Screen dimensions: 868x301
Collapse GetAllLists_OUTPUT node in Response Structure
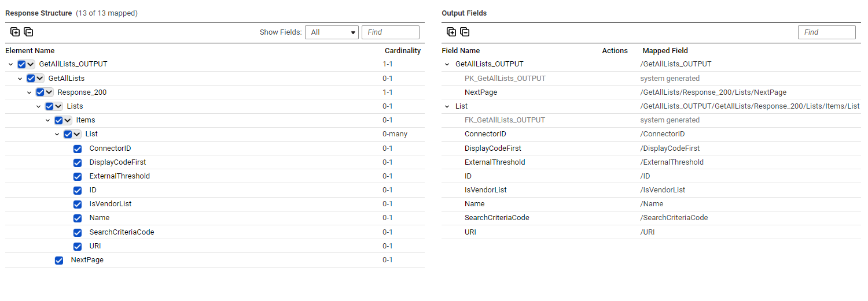point(11,64)
